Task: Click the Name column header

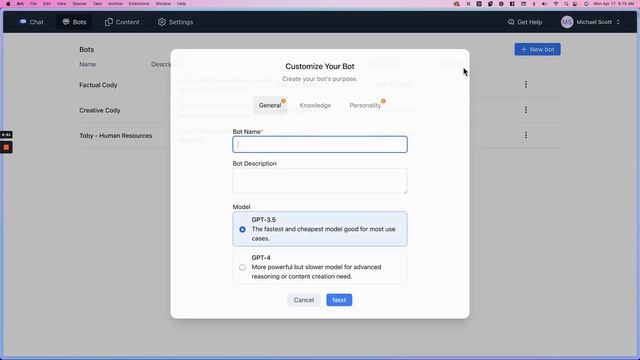Action: (x=87, y=64)
